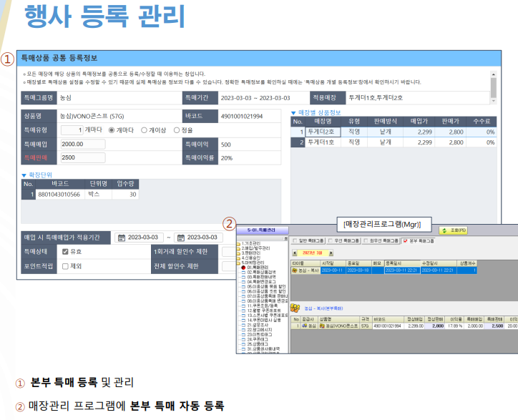The height and width of the screenshot is (420, 518).
Task: Select the 개이상 radio button
Action: [144, 130]
